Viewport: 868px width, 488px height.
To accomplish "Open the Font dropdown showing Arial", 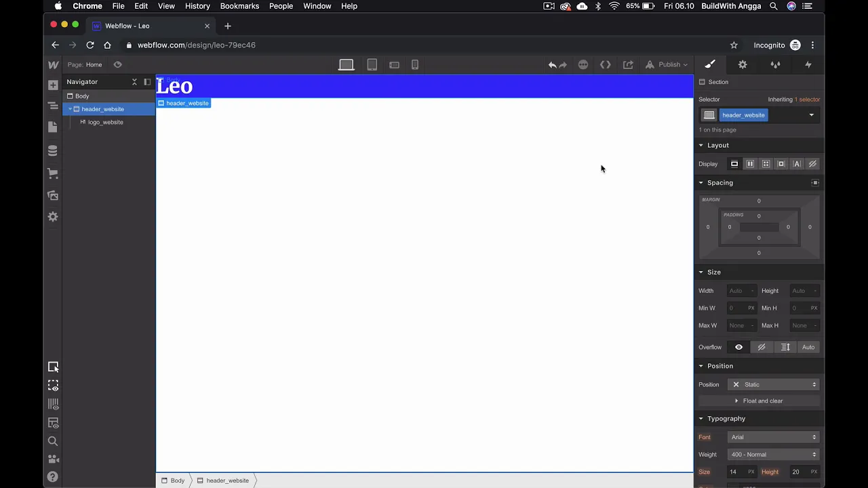I will 774,437.
